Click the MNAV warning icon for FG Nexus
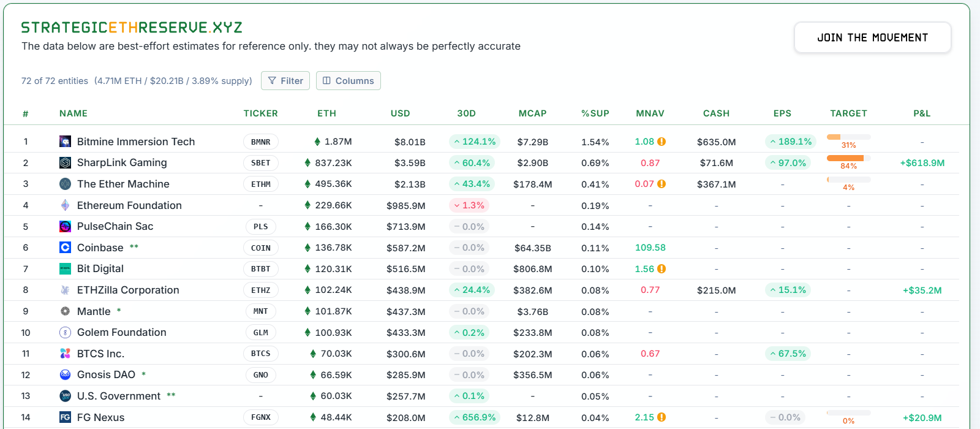Viewport: 980px width, 429px height. point(661,417)
